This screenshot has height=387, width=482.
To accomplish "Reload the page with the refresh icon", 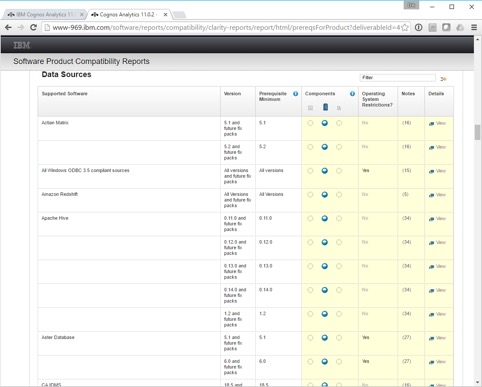I will pyautogui.click(x=33, y=27).
